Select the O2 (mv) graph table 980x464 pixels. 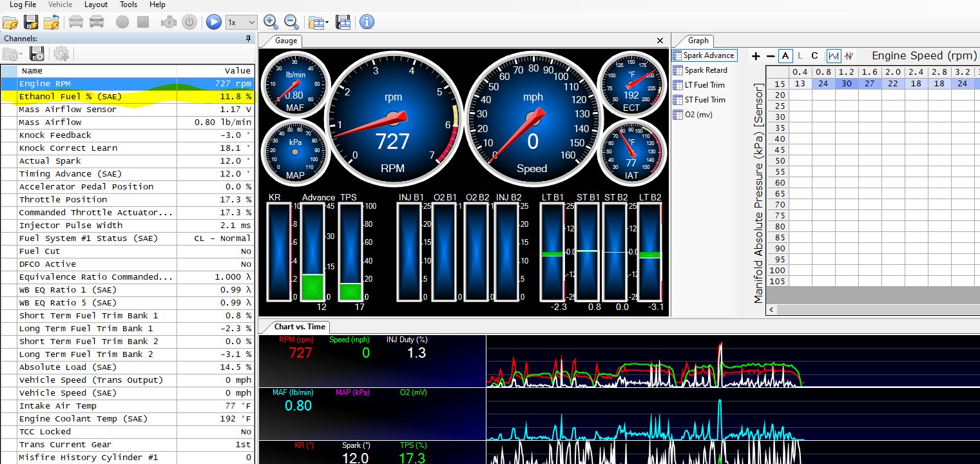692,115
